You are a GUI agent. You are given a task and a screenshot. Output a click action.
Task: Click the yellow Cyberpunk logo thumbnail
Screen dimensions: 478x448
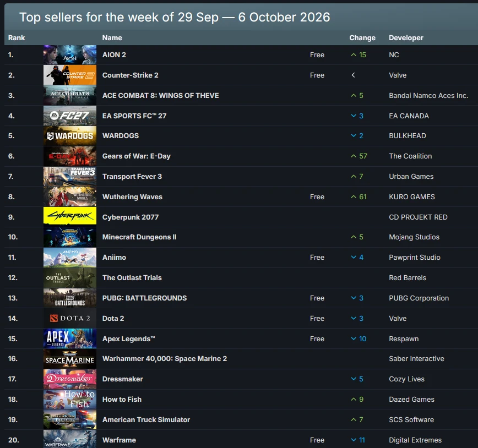point(70,216)
